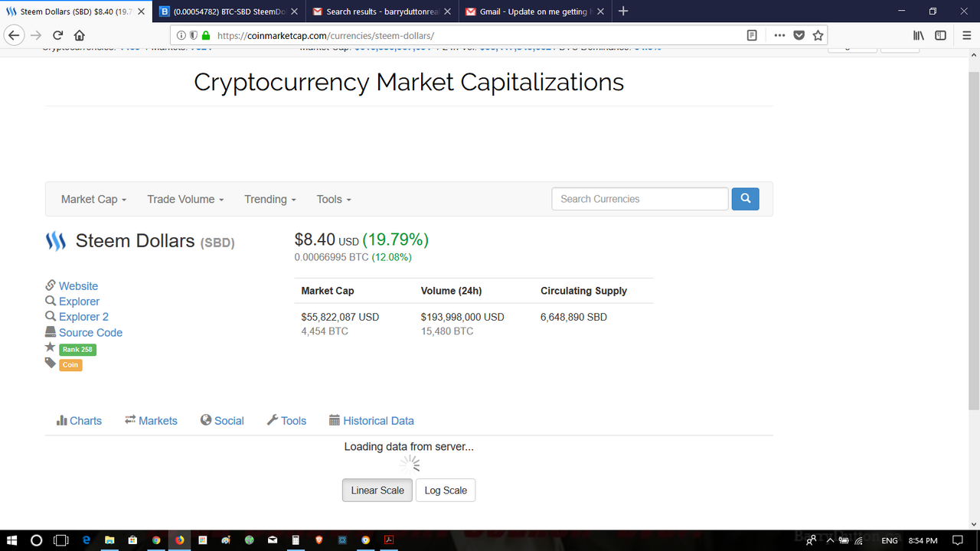Open the browser home page icon
The height and width of the screenshot is (551, 980).
point(80,35)
